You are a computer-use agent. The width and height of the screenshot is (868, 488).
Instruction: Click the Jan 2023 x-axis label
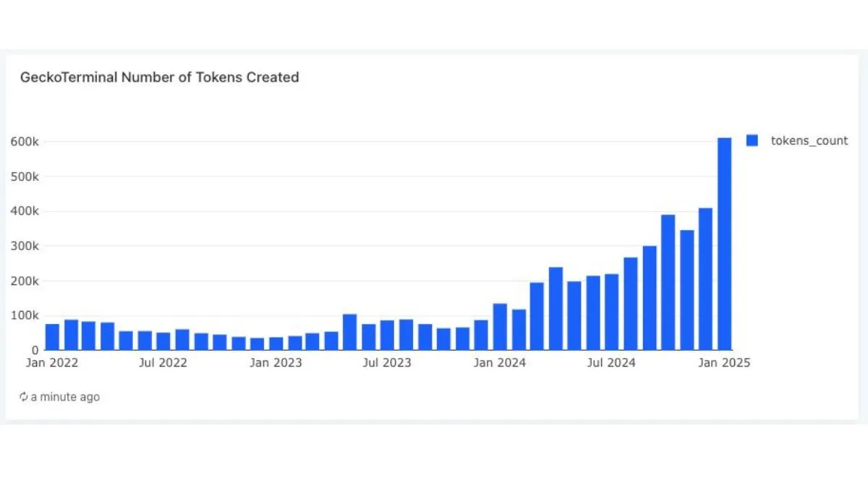[275, 363]
